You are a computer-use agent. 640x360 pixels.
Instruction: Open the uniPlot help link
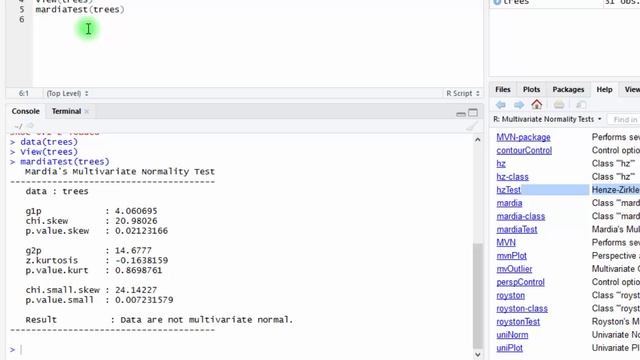(509, 348)
